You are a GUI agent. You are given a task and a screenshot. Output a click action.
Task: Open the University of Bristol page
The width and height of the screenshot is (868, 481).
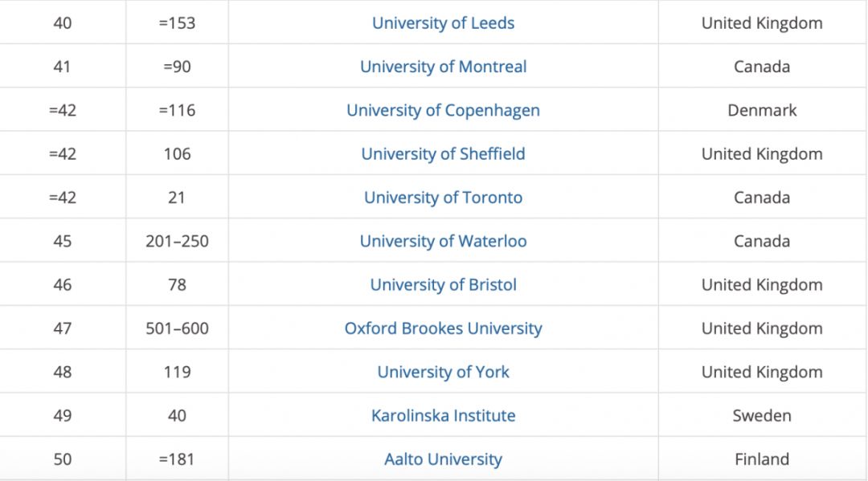point(443,285)
